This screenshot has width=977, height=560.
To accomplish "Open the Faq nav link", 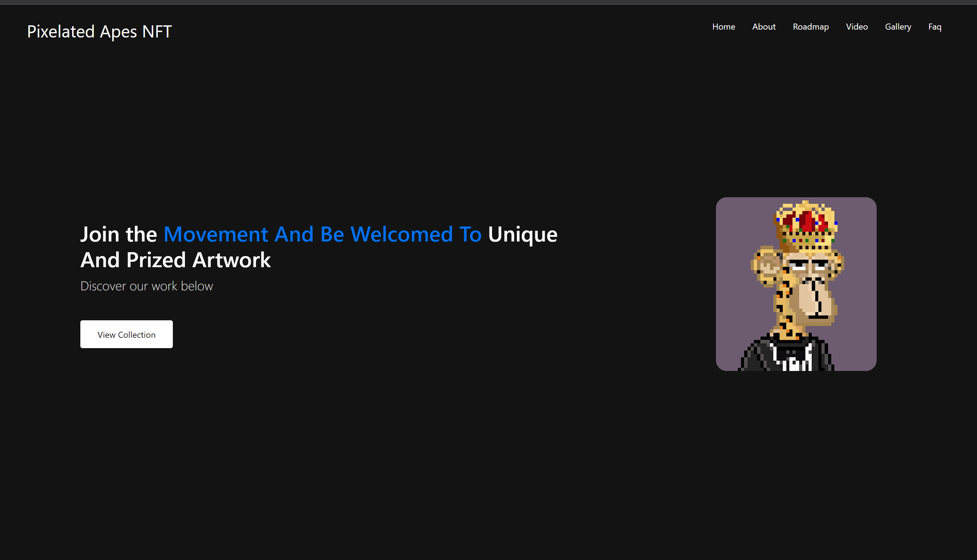I will (x=934, y=27).
